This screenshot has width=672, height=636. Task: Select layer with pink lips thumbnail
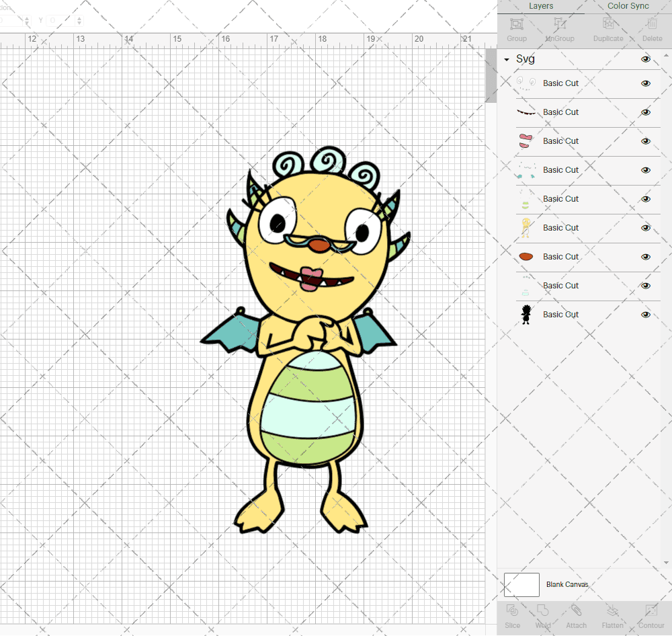[x=588, y=141]
